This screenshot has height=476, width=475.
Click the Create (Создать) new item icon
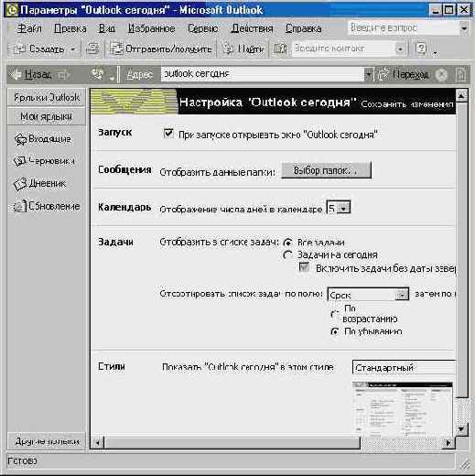[x=20, y=49]
